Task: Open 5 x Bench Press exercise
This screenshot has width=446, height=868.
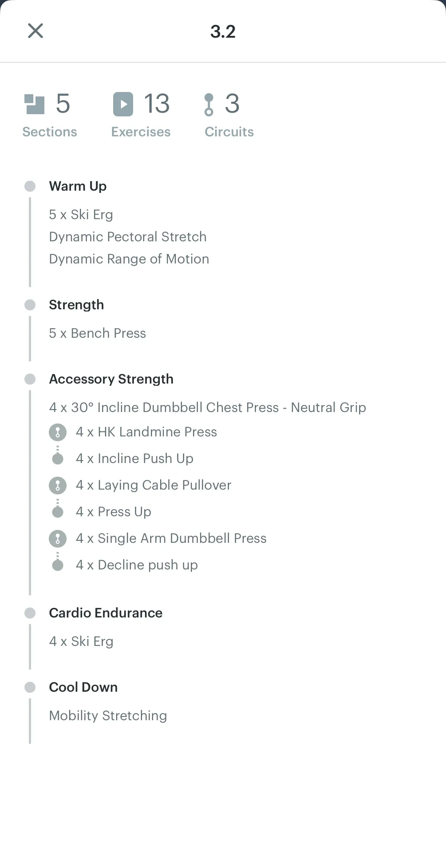Action: point(98,333)
